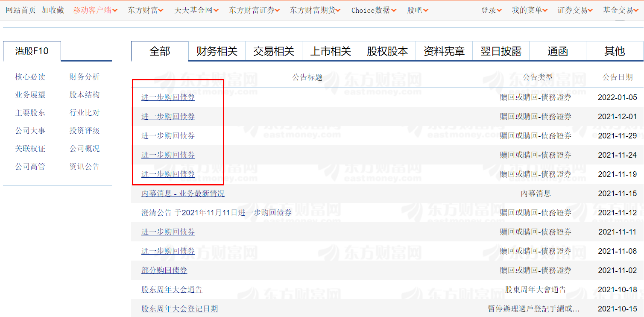The image size is (644, 317).
Task: Expand the 东方财富证券 dropdown
Action: coord(255,10)
